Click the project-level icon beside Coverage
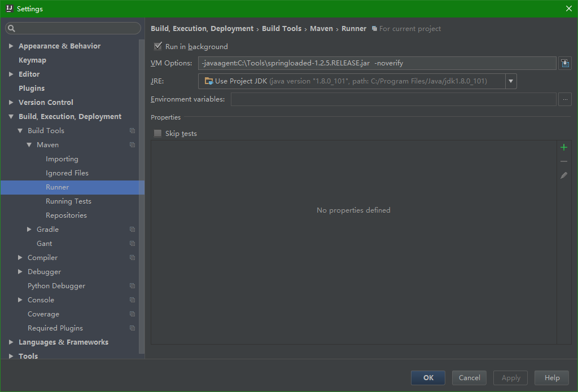Image resolution: width=578 pixels, height=392 pixels. pos(132,314)
